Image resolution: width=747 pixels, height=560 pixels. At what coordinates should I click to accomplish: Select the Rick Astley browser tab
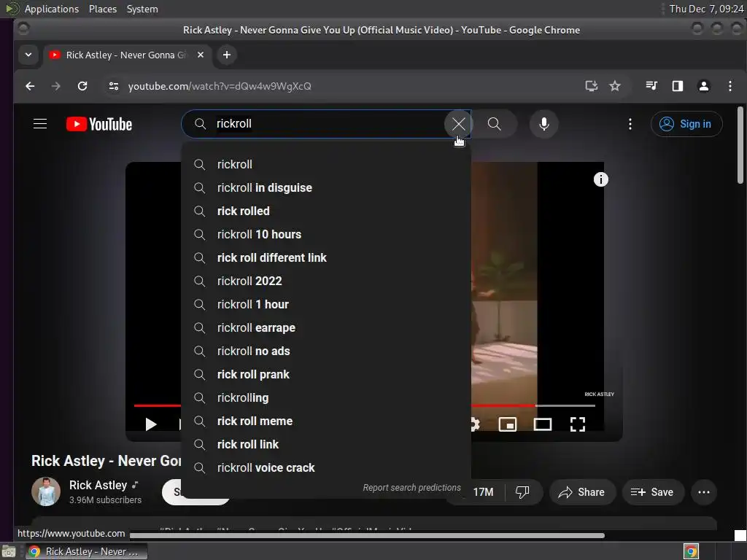128,55
